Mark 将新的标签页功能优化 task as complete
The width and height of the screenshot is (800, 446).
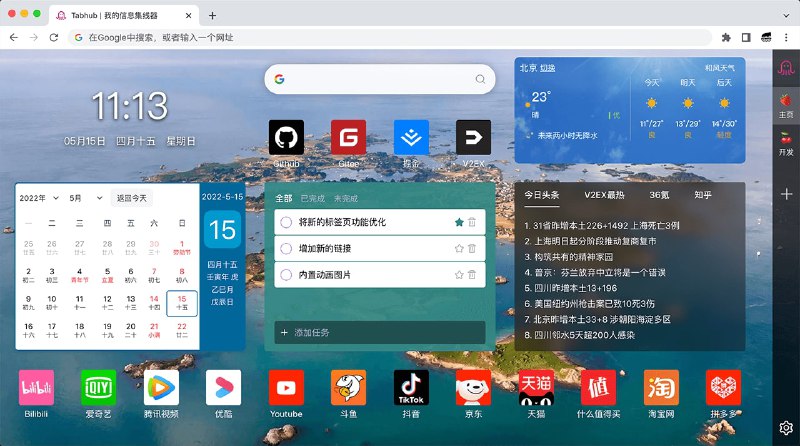[286, 222]
